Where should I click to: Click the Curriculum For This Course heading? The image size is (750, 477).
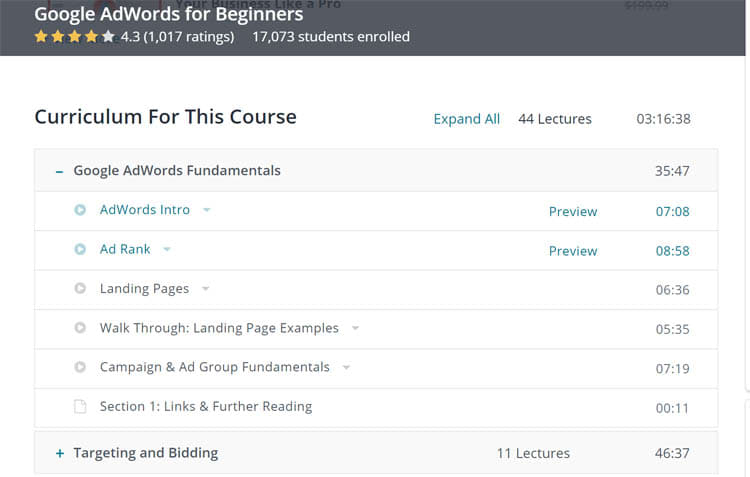(165, 117)
